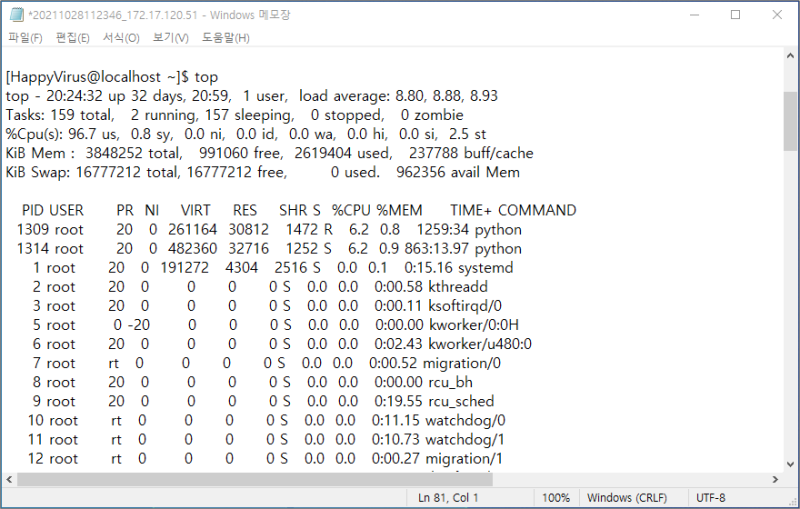Open the 파일(F) menu
Screen dimensions: 800x509
click(x=25, y=38)
